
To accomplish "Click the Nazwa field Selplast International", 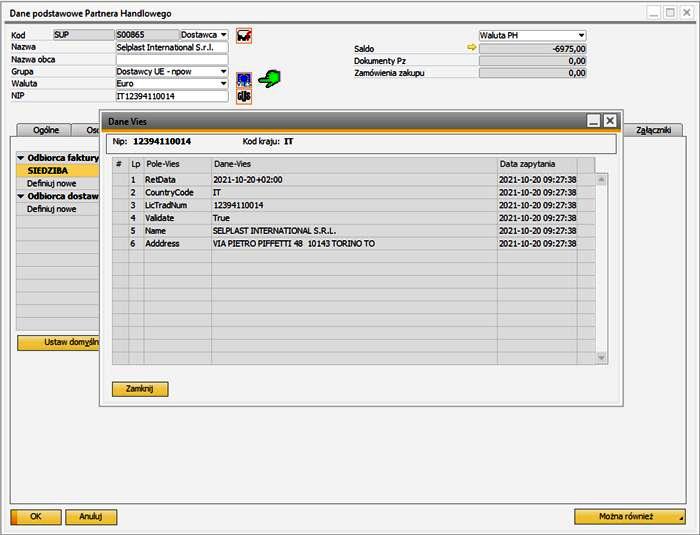I will coord(172,47).
